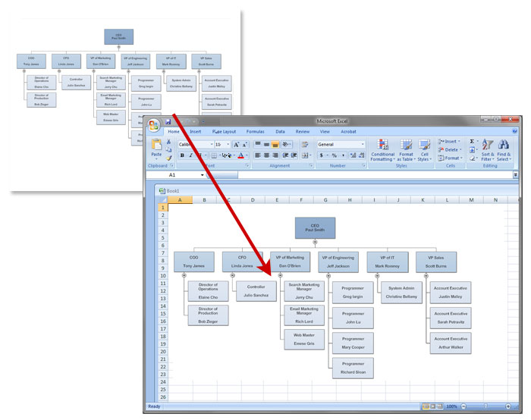Click the Font Color red A swatch
This screenshot has width=531, height=420.
(240, 155)
